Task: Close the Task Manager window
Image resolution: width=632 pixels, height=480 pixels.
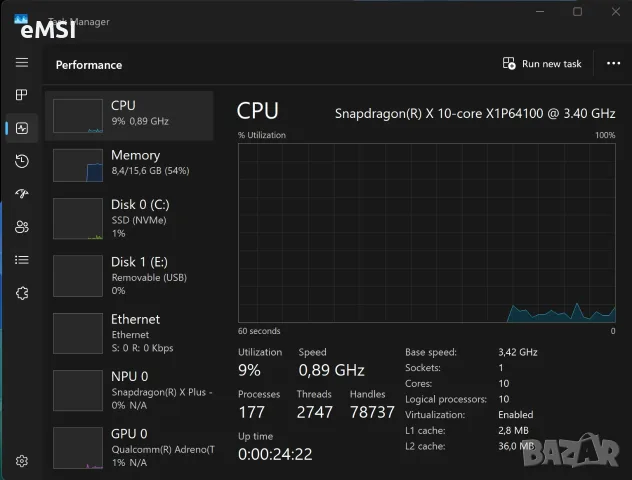Action: click(x=615, y=12)
